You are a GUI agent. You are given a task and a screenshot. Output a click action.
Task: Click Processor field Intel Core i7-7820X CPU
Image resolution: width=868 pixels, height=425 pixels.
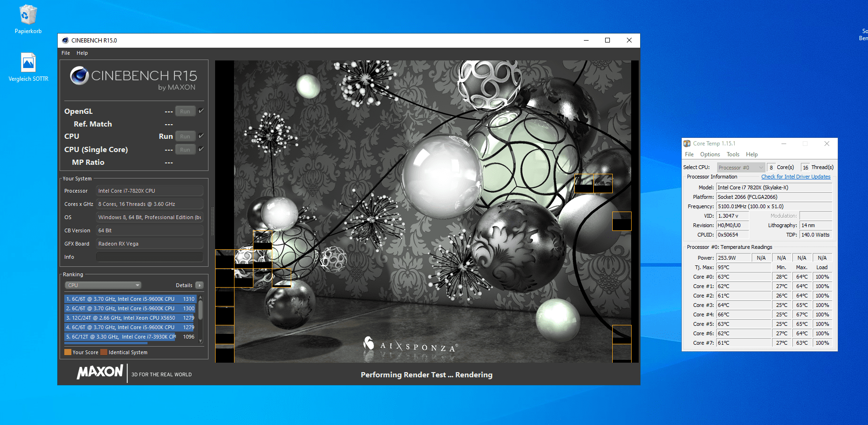pos(149,191)
